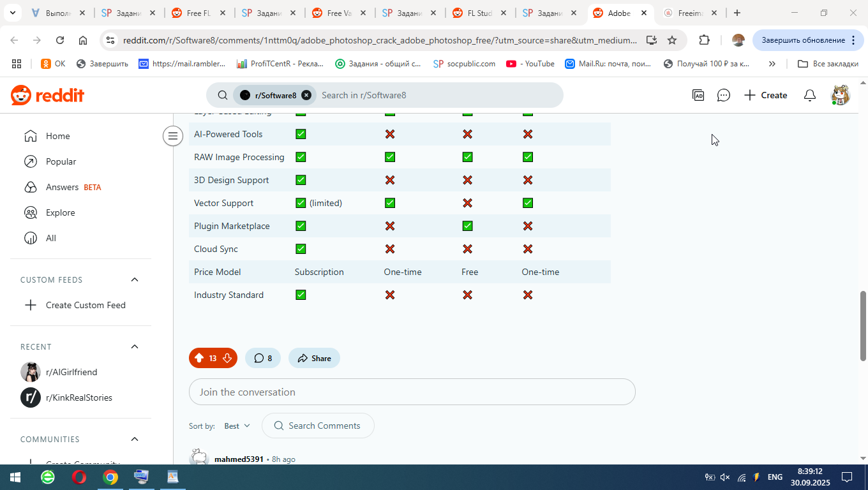Upvote the post with 13 votes
Screen dimensions: 868x490
pos(199,358)
